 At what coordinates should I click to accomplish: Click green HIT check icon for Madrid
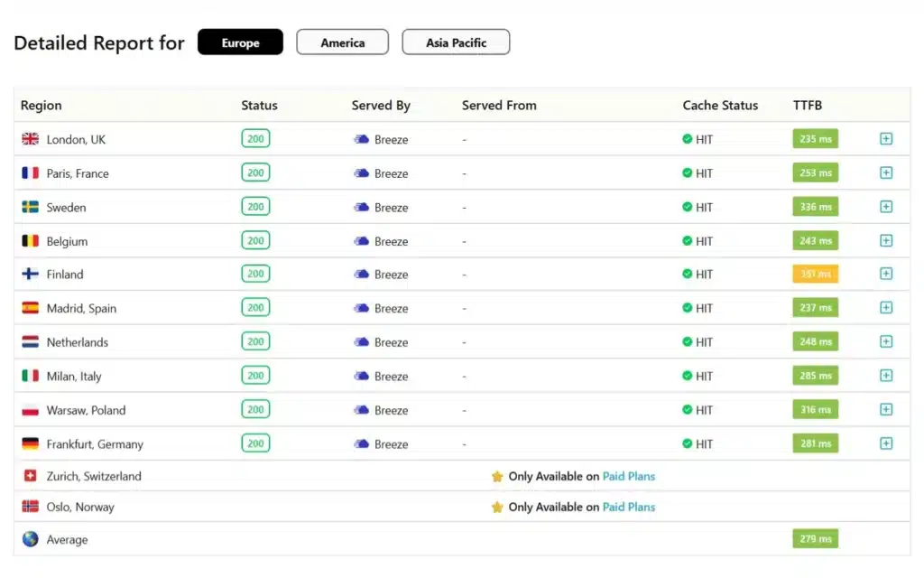(x=687, y=308)
